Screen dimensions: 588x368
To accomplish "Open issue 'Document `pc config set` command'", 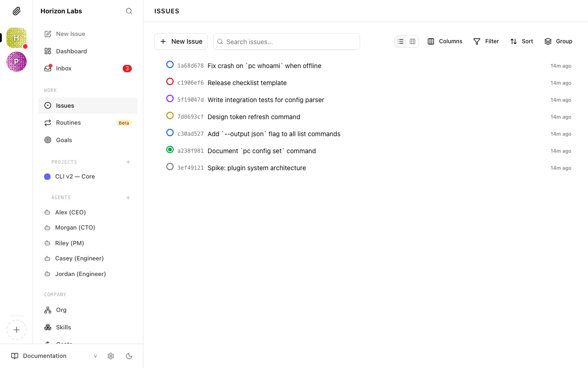I will [262, 151].
